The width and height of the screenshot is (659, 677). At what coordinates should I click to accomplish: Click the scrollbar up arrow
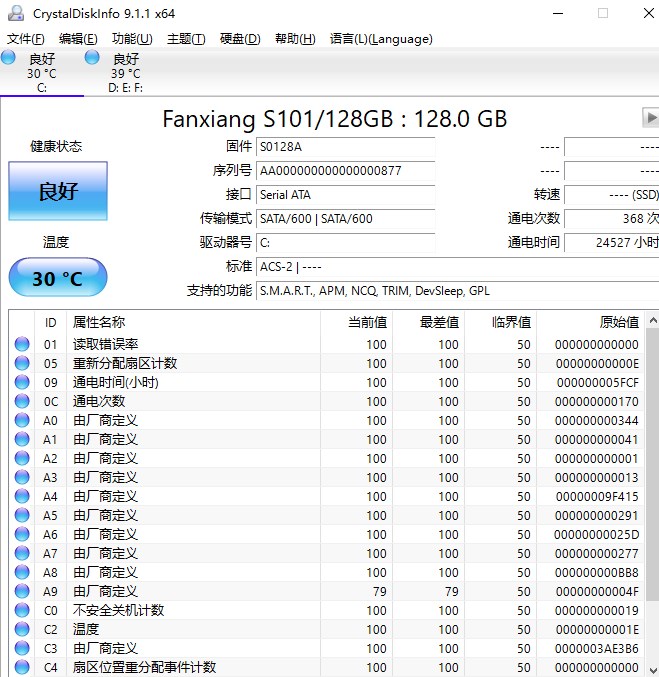(653, 320)
